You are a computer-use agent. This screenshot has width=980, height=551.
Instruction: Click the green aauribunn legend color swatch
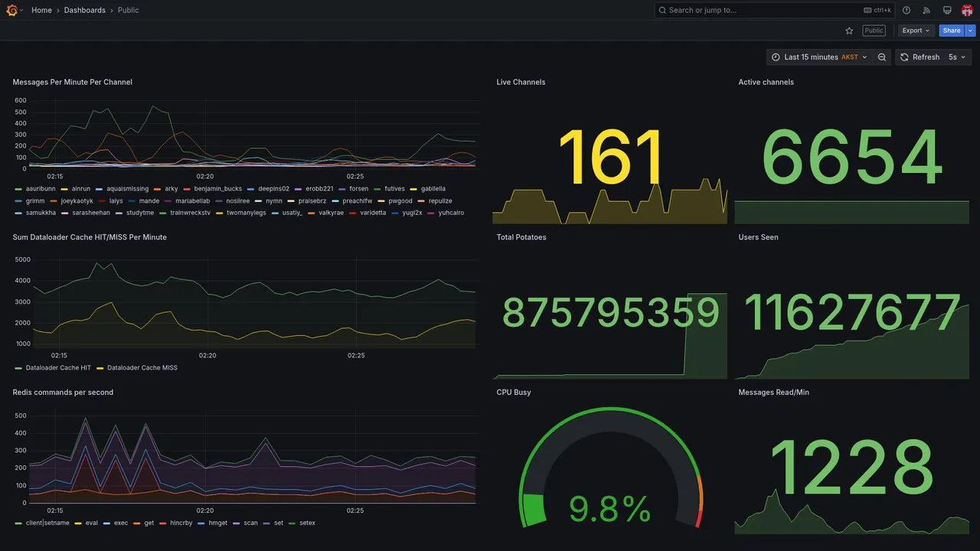18,189
